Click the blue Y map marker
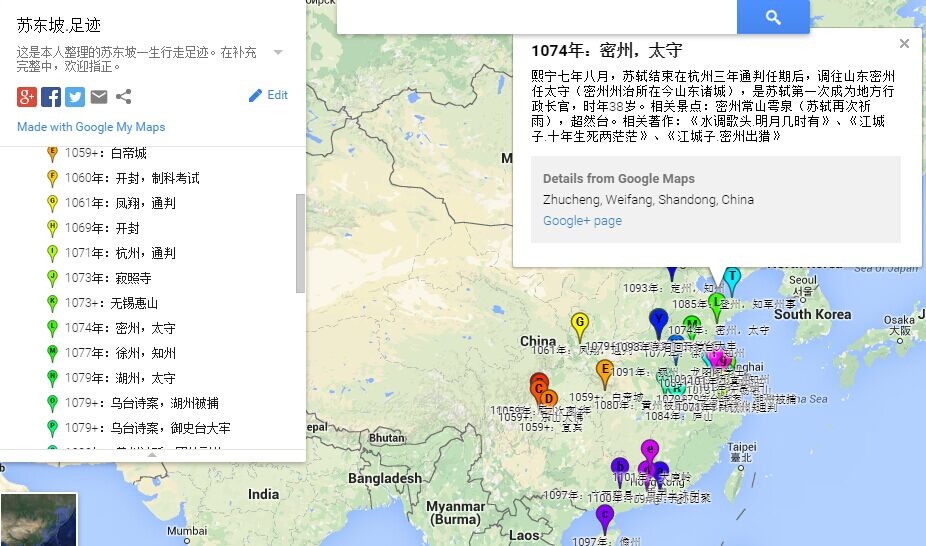The image size is (926, 546). pos(658,321)
